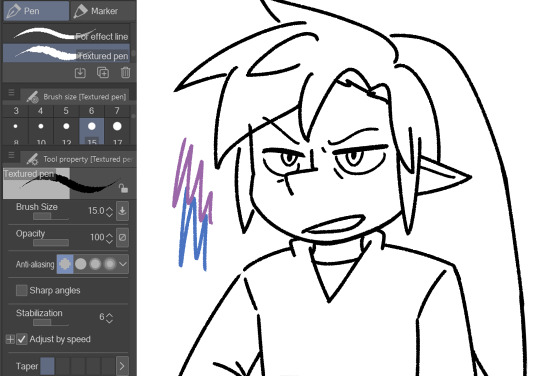Click the import sub tool material icon

(x=80, y=73)
